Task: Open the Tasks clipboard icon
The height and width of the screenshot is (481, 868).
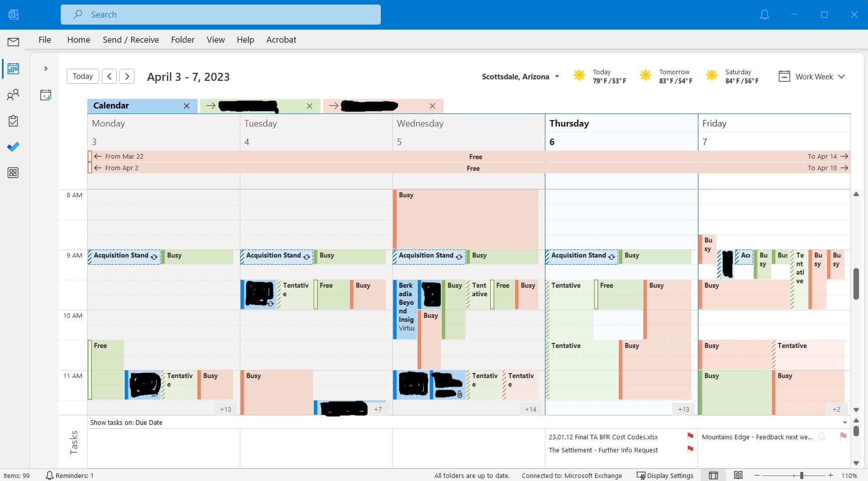Action: pyautogui.click(x=14, y=121)
